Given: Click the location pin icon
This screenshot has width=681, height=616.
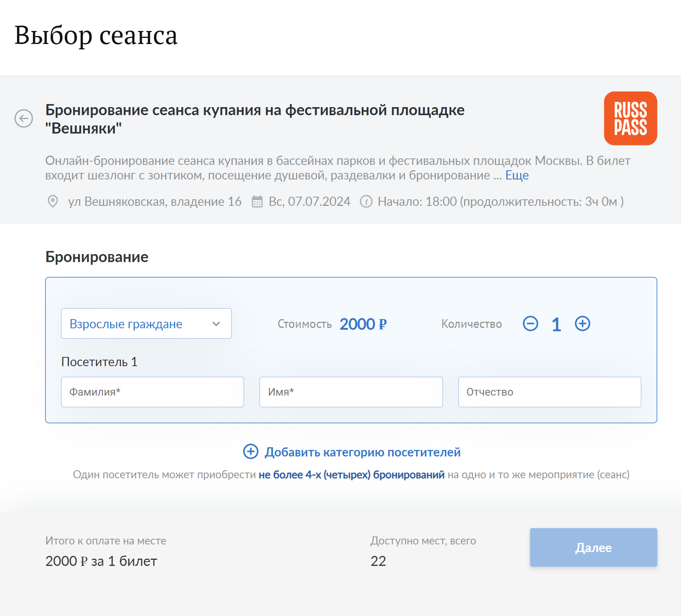Looking at the screenshot, I should click(x=52, y=201).
